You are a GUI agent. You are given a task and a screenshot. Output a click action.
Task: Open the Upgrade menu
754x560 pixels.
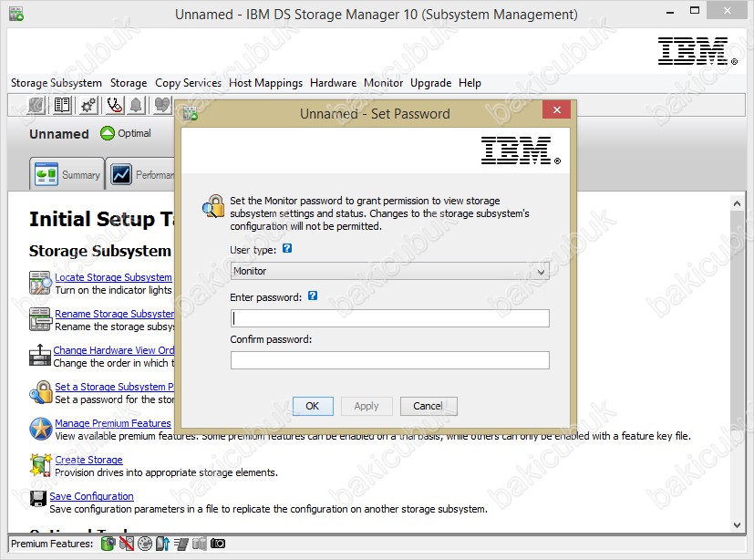[x=430, y=83]
